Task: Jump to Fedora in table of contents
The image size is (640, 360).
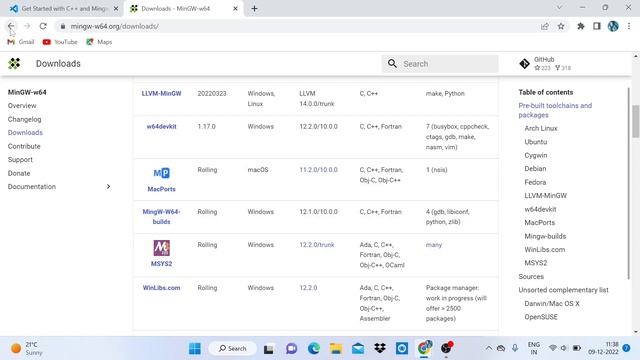Action: pos(535,182)
